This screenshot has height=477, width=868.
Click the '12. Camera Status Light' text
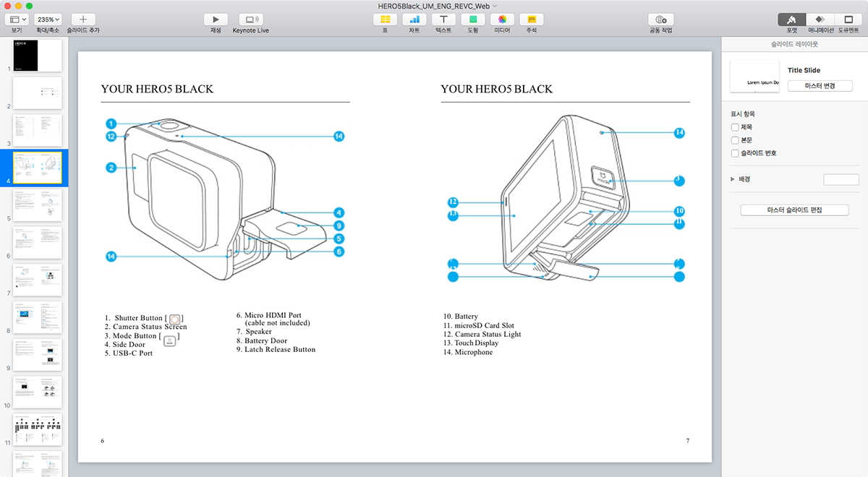click(482, 335)
